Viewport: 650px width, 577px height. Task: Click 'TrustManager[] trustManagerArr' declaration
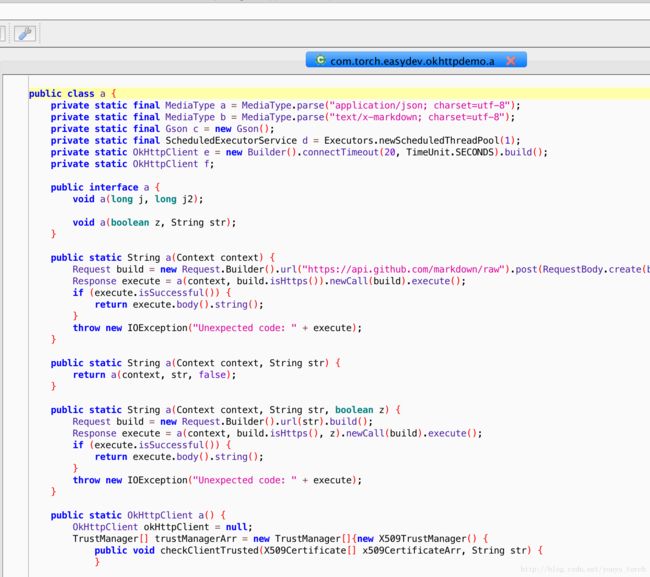(154, 539)
